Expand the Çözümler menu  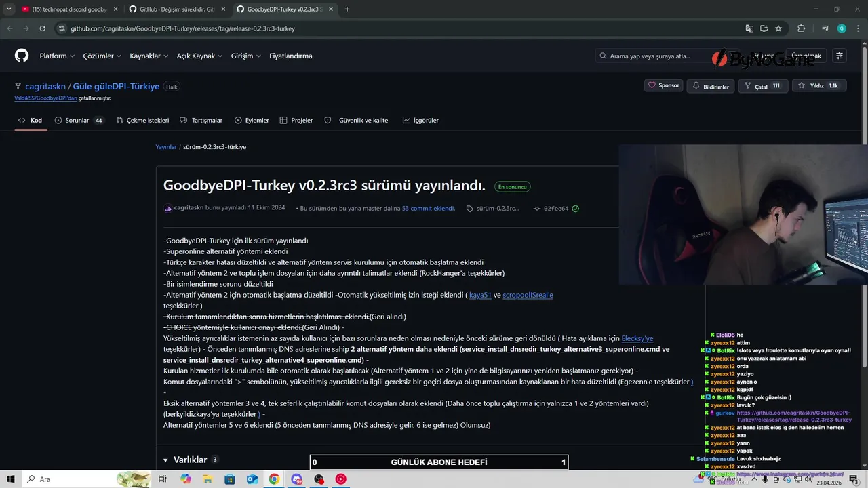pos(102,56)
